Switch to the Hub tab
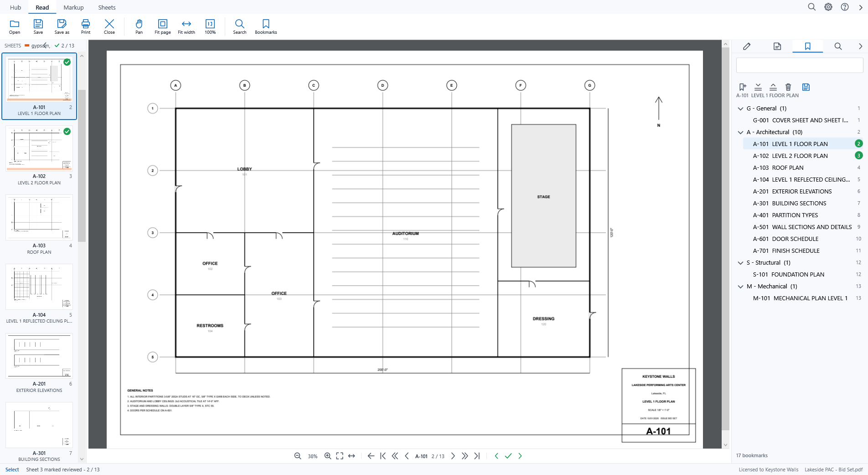 tap(15, 7)
